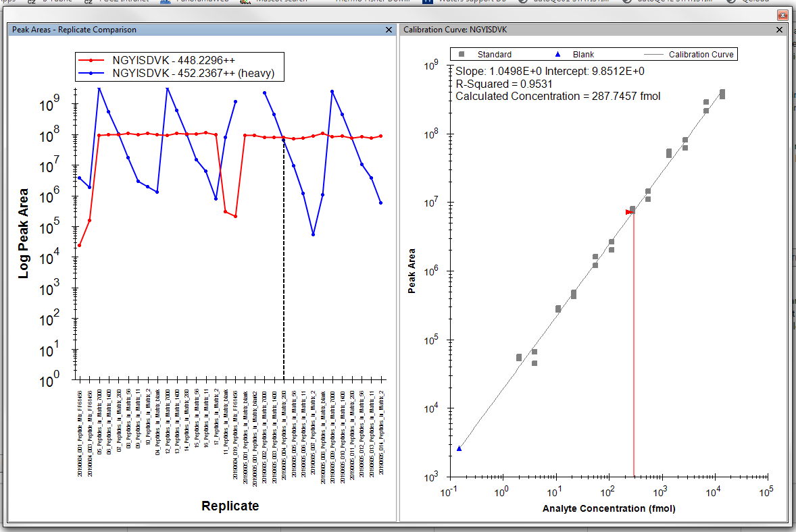Select red NGYISDVK - 448.2296++ legend entry
This screenshot has height=532, width=796.
[x=173, y=60]
